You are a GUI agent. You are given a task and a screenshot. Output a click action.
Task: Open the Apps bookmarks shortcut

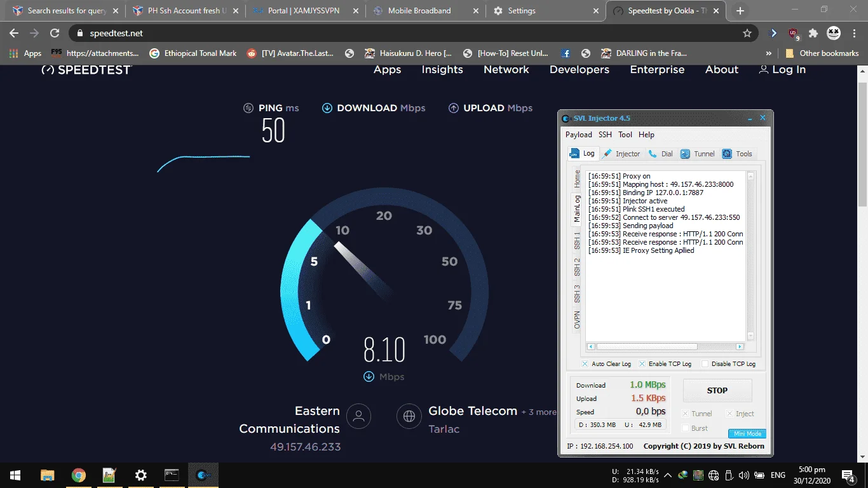click(25, 53)
